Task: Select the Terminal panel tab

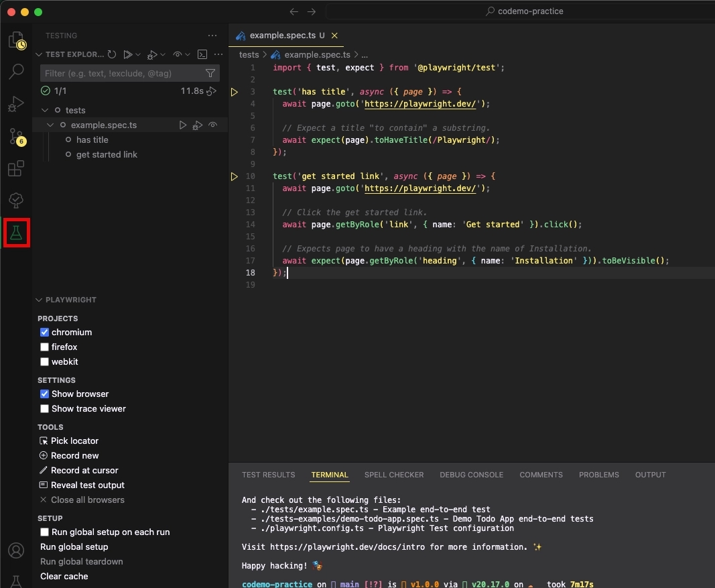Action: 330,475
